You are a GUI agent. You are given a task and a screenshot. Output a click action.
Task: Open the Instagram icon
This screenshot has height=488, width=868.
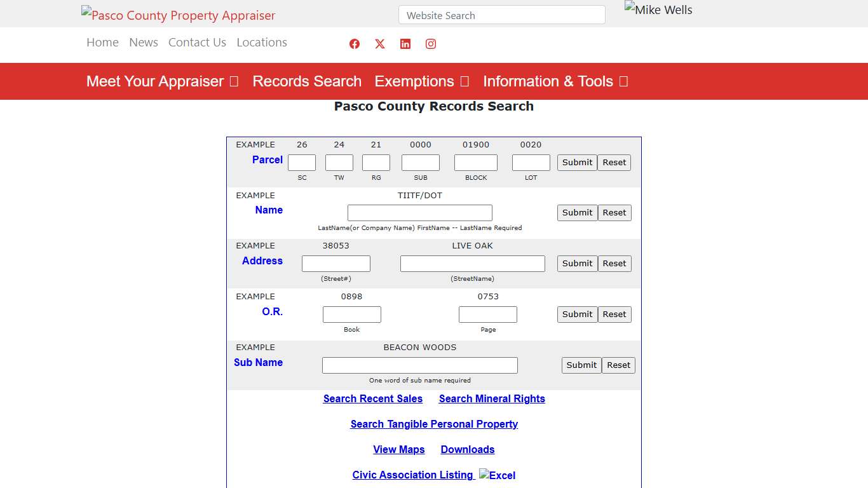click(x=430, y=44)
